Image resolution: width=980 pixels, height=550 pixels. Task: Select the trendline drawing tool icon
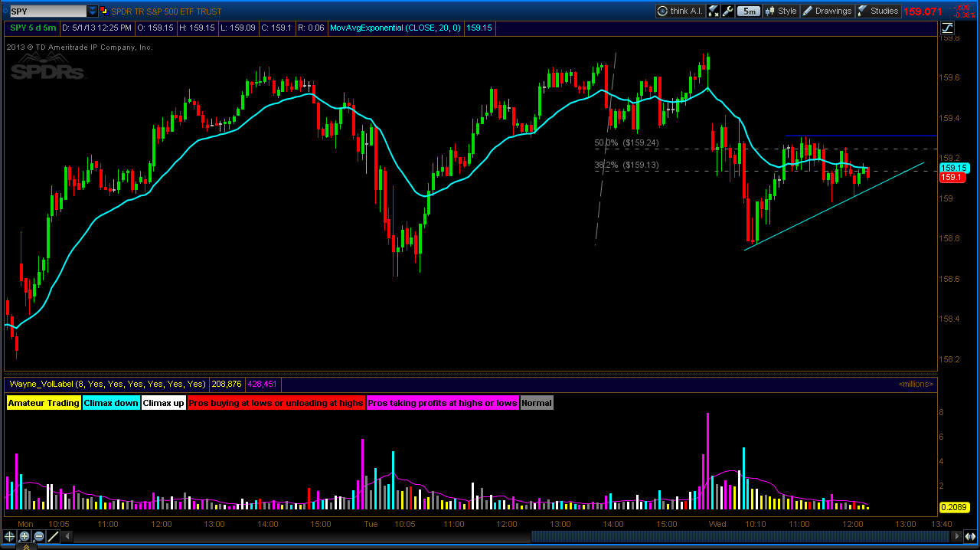(x=54, y=536)
